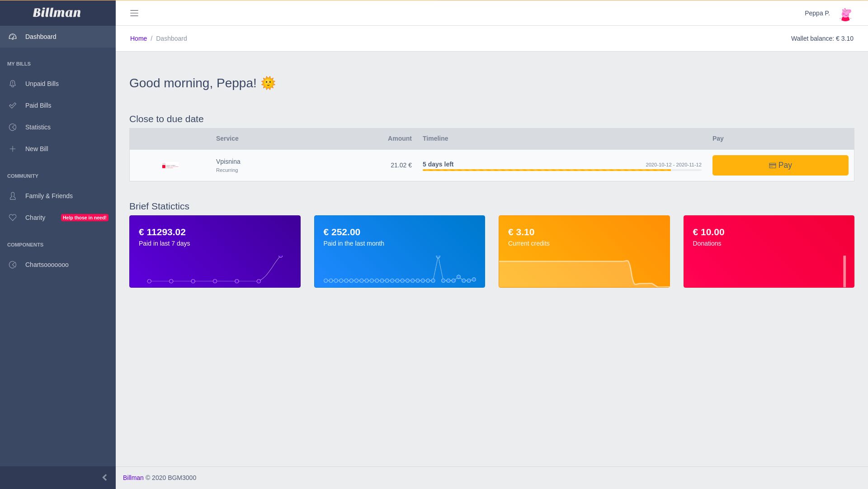Click the Billman footer link
The image size is (868, 489).
click(133, 478)
